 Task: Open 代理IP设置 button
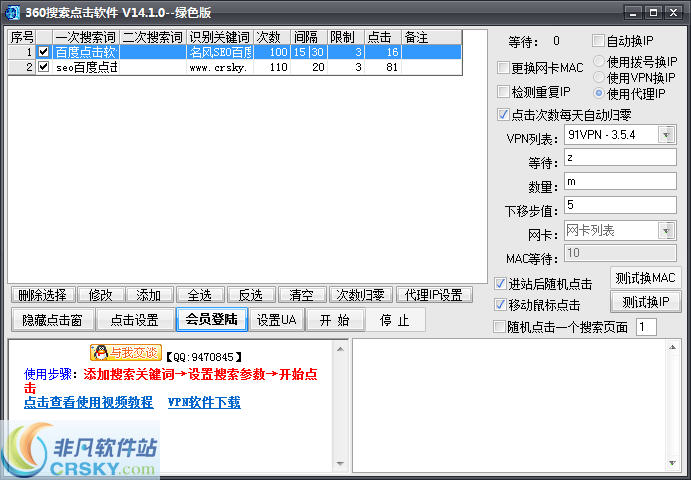(x=434, y=295)
